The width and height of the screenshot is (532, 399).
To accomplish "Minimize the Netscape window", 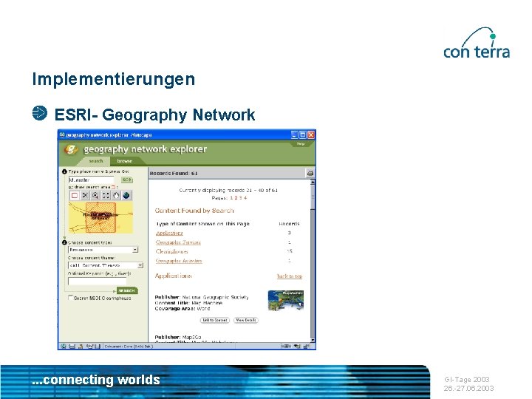I will [295, 134].
